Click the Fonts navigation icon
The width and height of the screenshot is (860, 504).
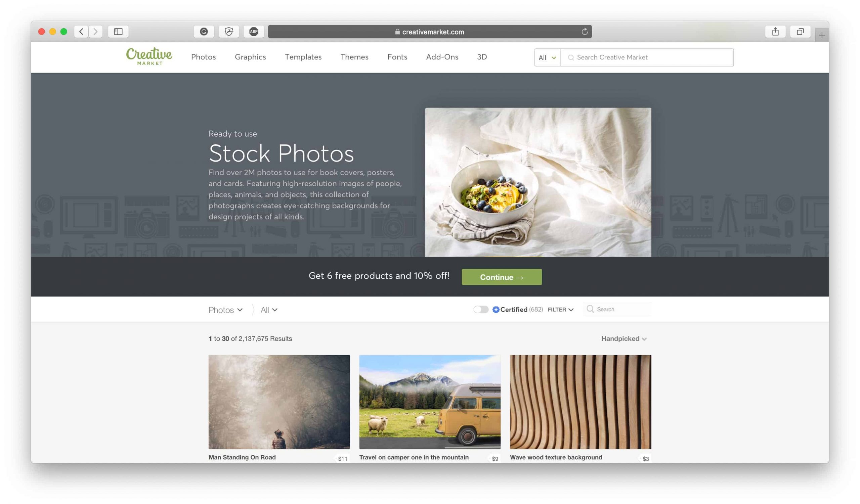[397, 56]
